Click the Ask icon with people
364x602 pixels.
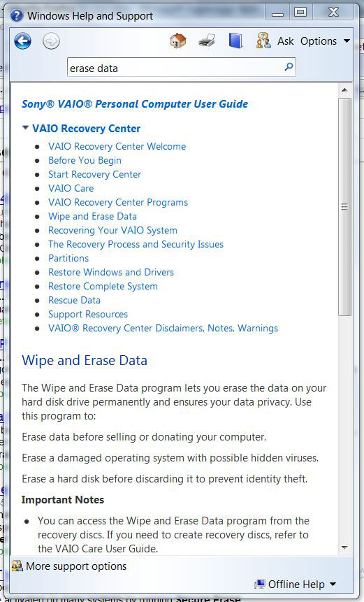[263, 41]
